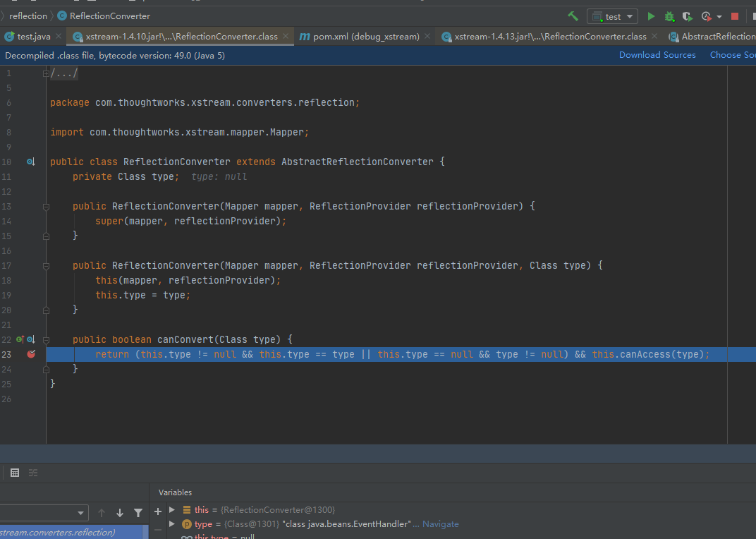The height and width of the screenshot is (539, 756).
Task: Click the next frame down arrow
Action: [120, 513]
